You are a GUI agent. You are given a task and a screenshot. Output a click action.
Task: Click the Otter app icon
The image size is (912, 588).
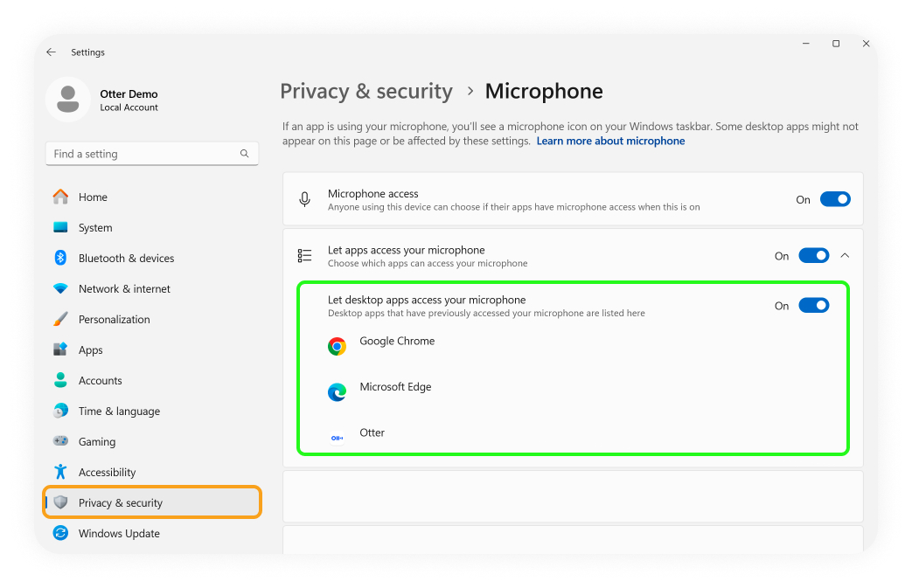point(337,438)
